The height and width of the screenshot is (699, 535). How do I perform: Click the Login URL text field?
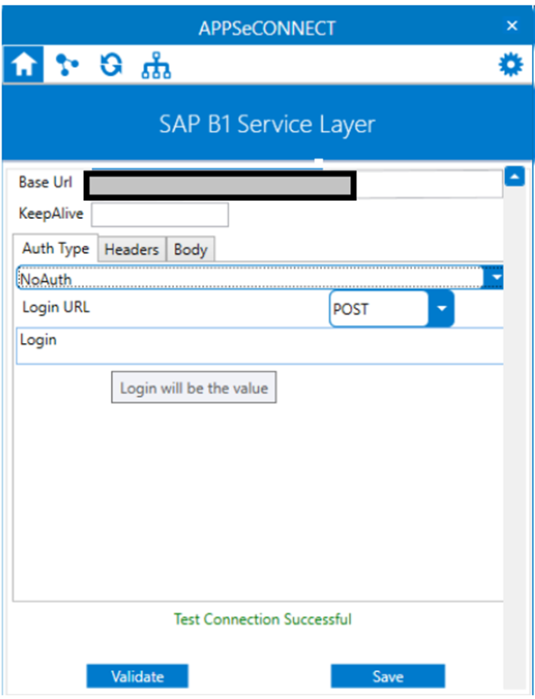(260, 346)
